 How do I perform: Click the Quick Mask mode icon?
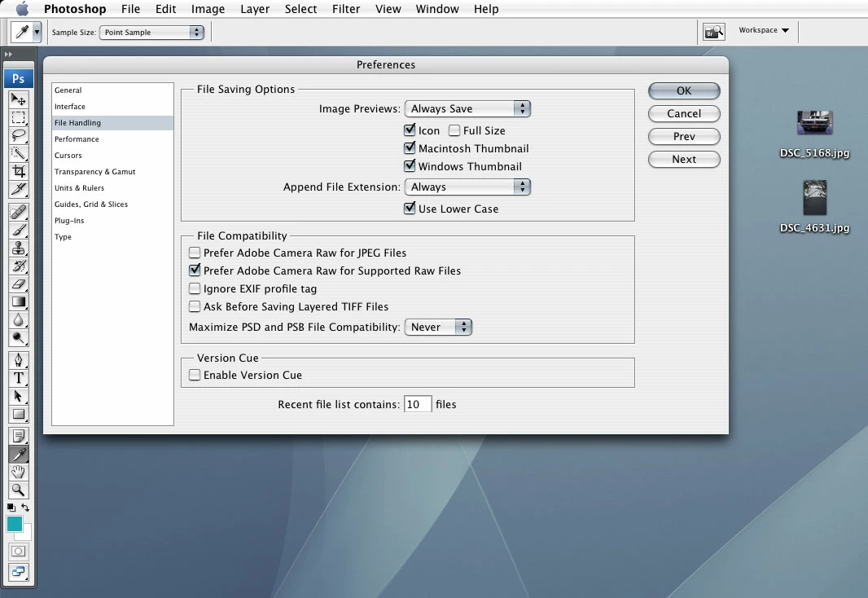coord(18,552)
